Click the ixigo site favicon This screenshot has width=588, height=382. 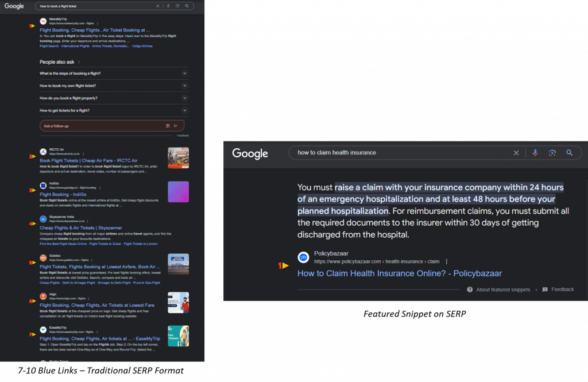pyautogui.click(x=43, y=296)
